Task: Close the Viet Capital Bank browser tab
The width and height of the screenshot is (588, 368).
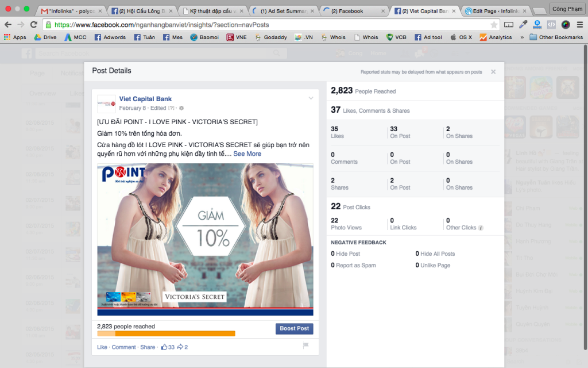Action: 454,11
